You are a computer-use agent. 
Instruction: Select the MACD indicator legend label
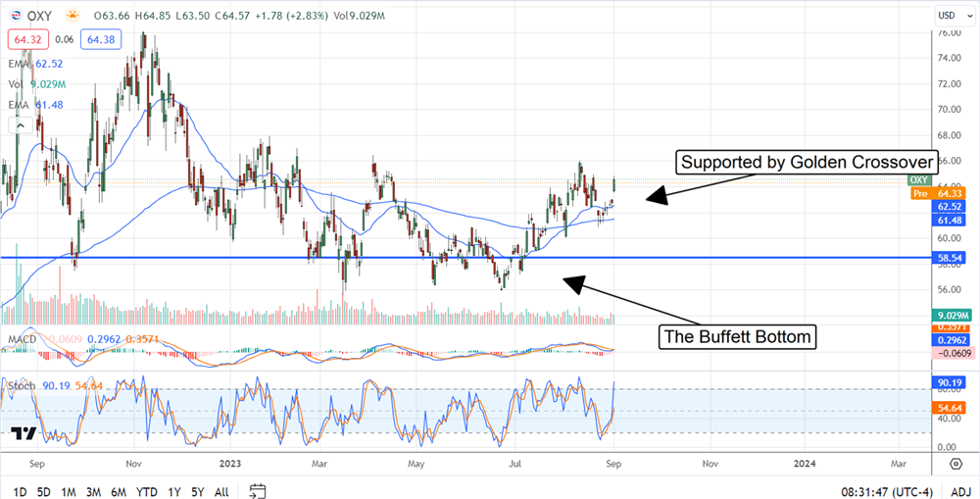click(x=24, y=339)
